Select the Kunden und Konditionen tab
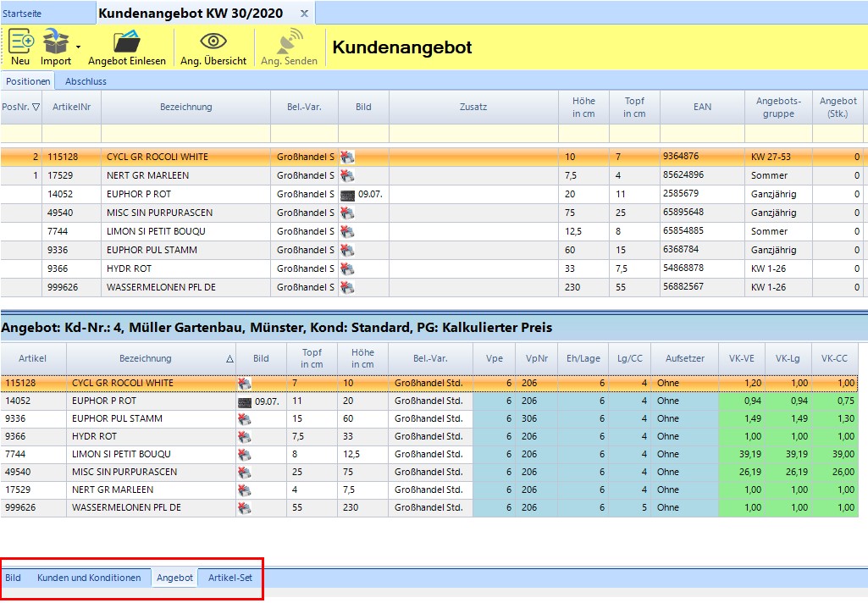The height and width of the screenshot is (603, 868). [x=89, y=578]
